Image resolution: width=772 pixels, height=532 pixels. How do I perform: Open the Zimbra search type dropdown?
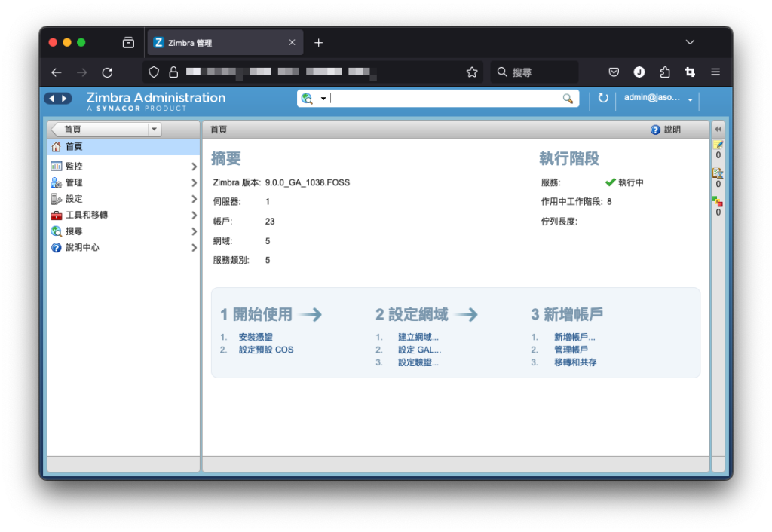(x=323, y=99)
